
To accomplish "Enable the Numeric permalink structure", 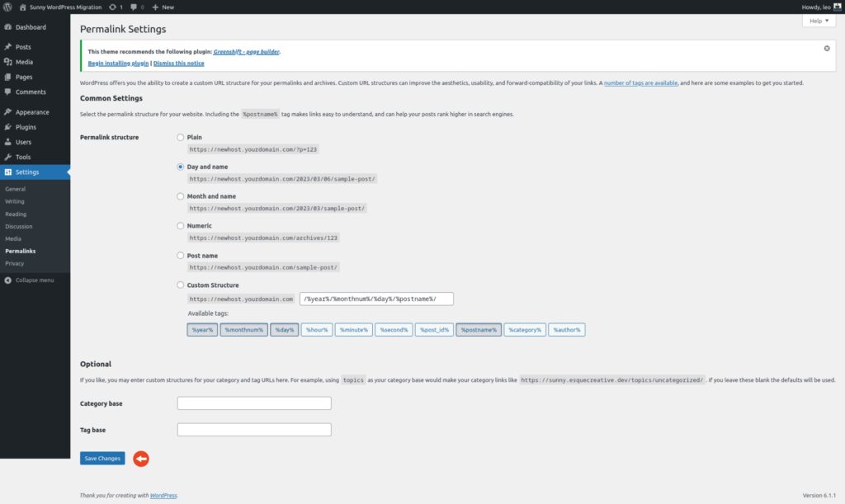I will click(x=180, y=225).
